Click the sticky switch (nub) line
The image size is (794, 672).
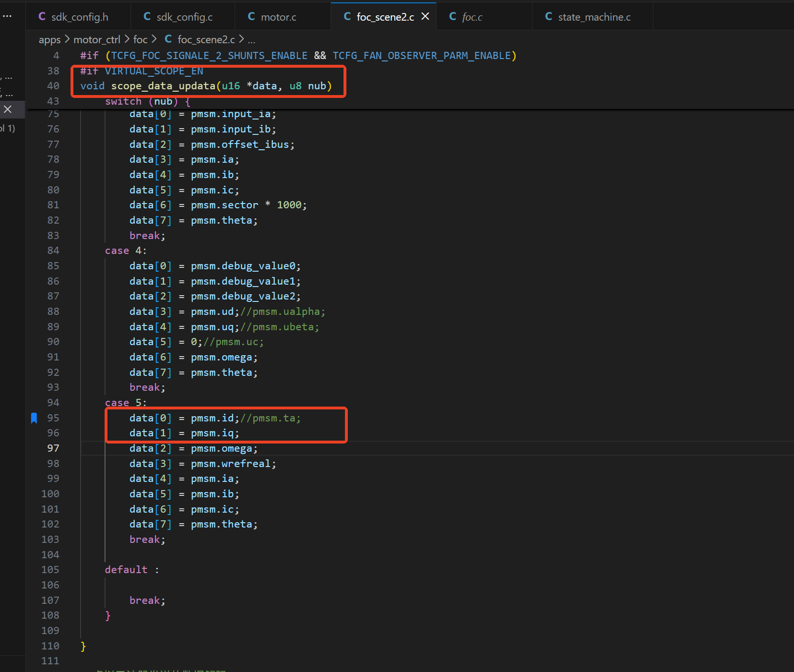click(148, 101)
